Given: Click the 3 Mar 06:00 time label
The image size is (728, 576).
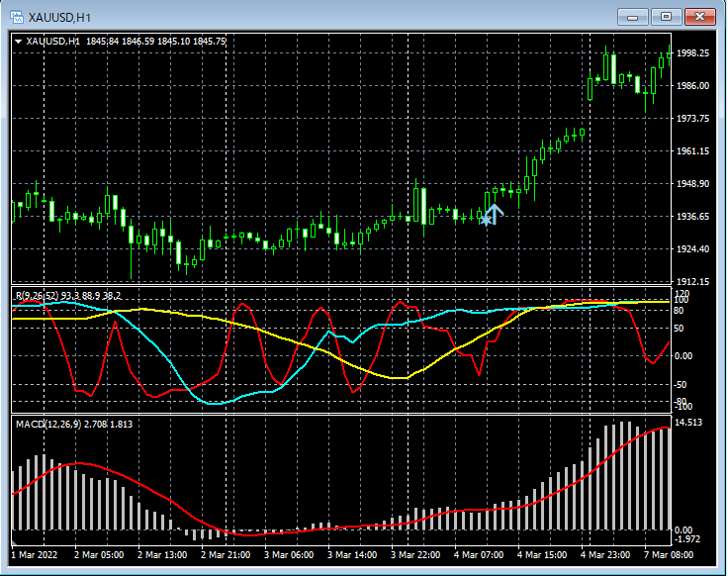Looking at the screenshot, I should pos(289,554).
